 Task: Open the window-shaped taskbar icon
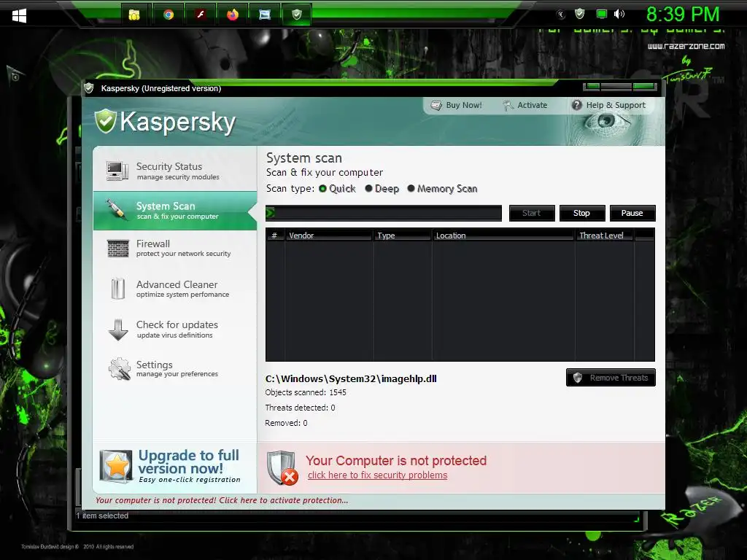pos(264,15)
